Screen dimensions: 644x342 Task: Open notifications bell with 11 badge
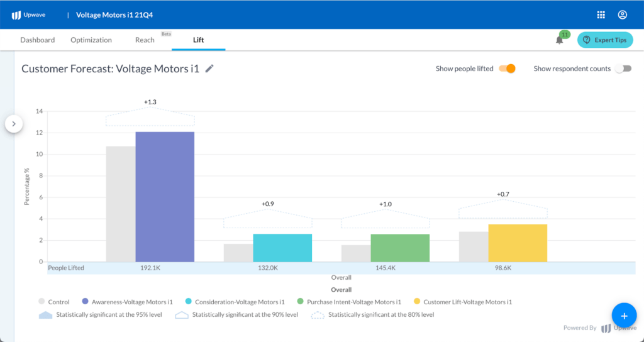click(559, 40)
